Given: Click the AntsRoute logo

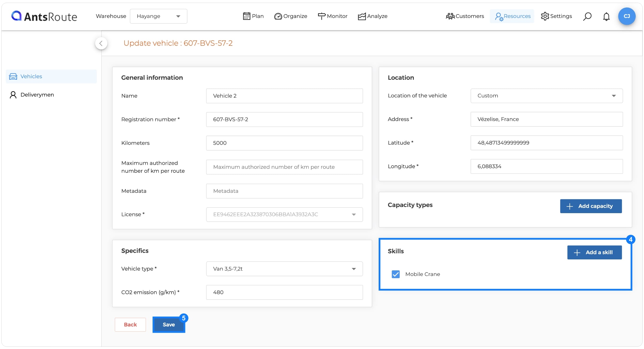Looking at the screenshot, I should tap(44, 16).
